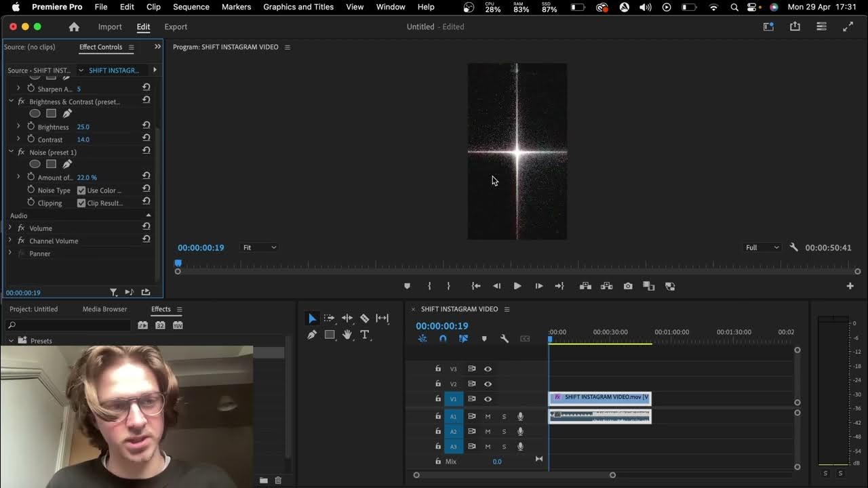The image size is (868, 488).
Task: Click the Export Frame camera icon
Action: tap(628, 286)
